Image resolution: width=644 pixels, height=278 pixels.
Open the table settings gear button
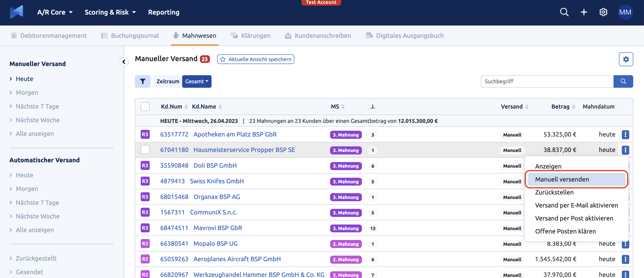626,59
